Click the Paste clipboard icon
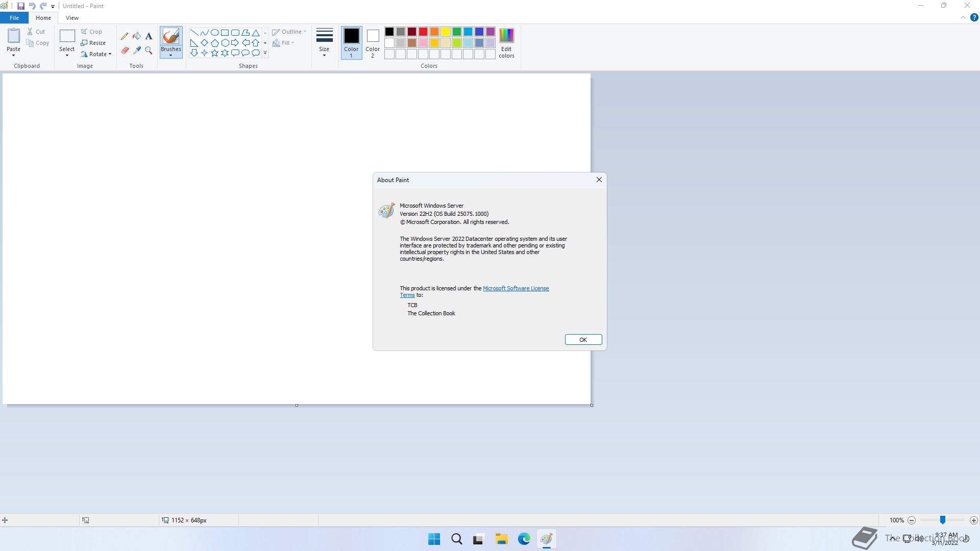 click(x=14, y=36)
